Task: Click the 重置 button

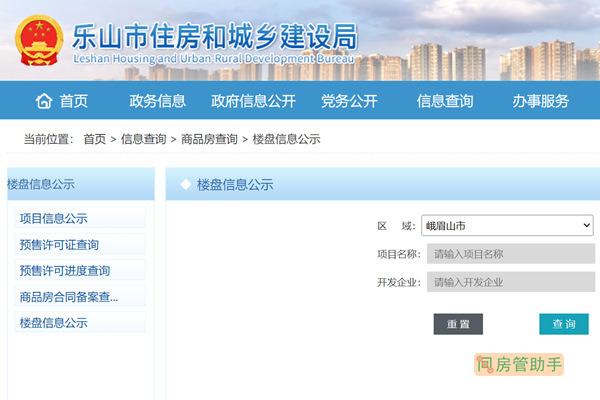Action: (458, 324)
